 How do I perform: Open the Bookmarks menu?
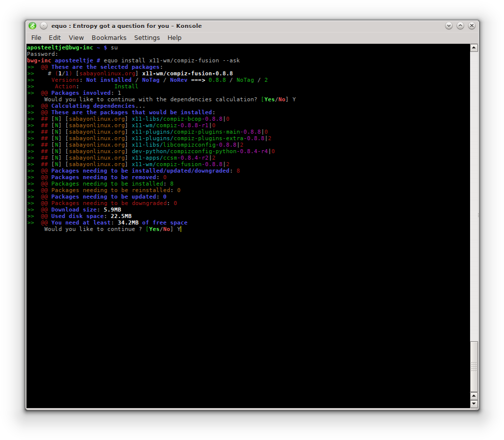coord(109,37)
